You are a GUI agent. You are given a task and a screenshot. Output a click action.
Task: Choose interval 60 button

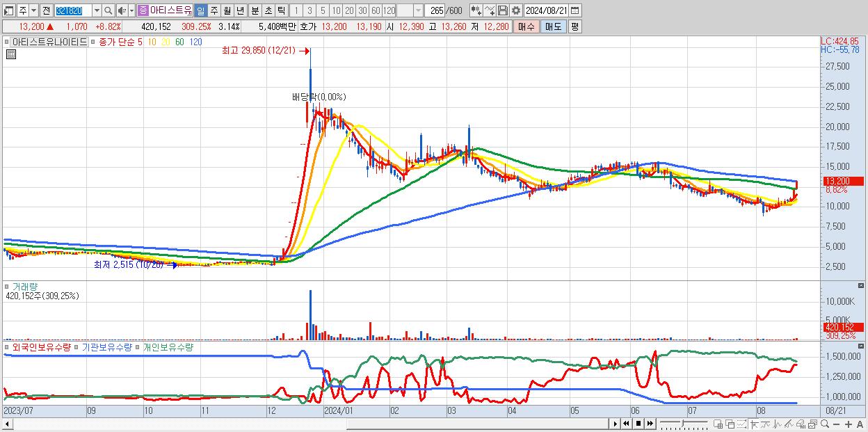click(376, 10)
